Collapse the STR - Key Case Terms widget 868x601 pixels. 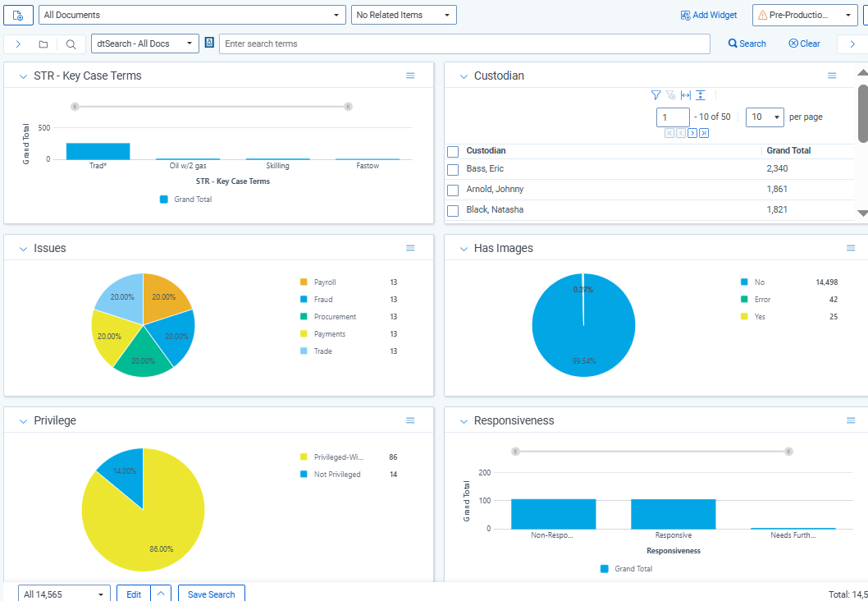[23, 76]
